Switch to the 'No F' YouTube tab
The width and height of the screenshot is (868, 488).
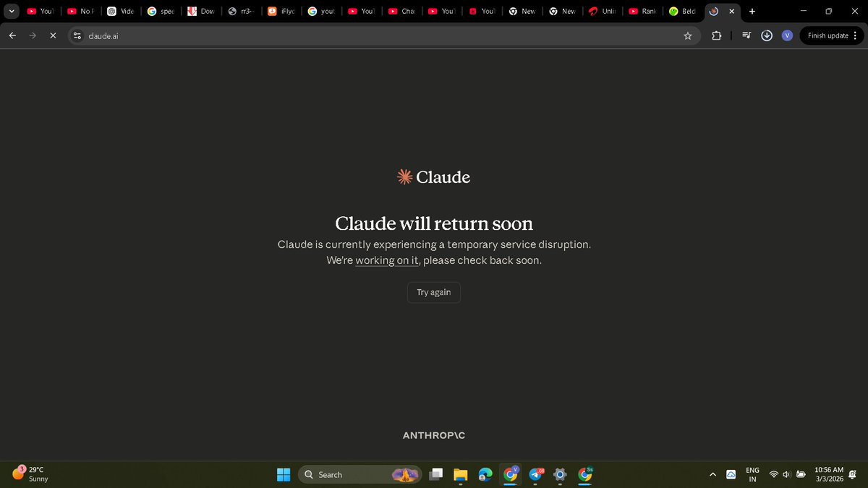80,12
